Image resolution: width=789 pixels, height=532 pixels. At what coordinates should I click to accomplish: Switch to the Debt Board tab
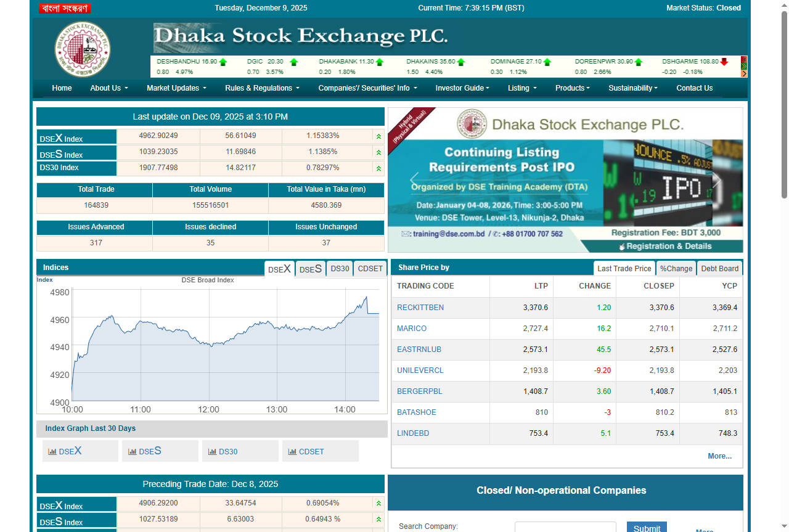tap(719, 268)
